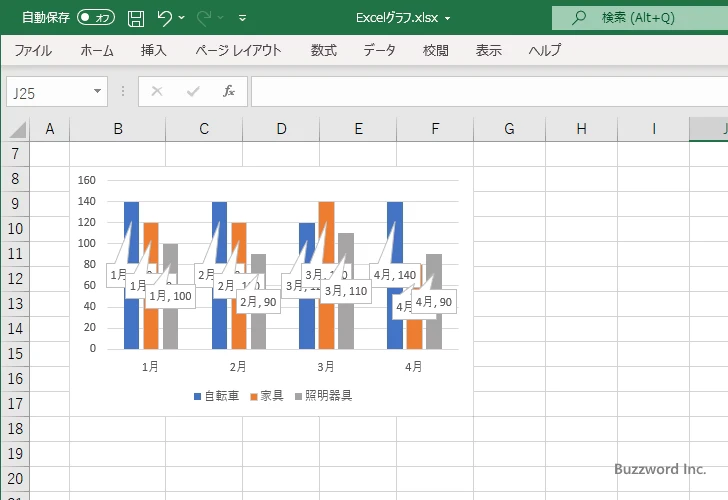Click the blue 自転車 legend color marker
728x500 pixels.
[x=197, y=396]
